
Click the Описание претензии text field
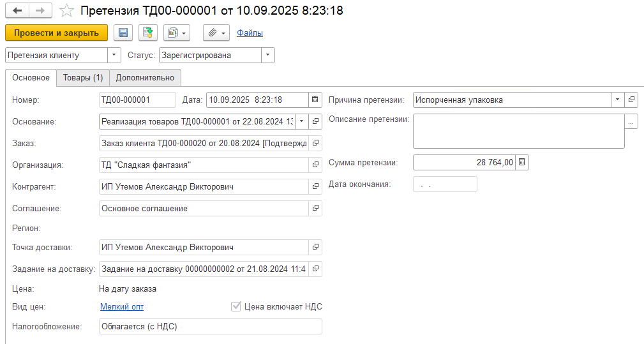pyautogui.click(x=518, y=131)
